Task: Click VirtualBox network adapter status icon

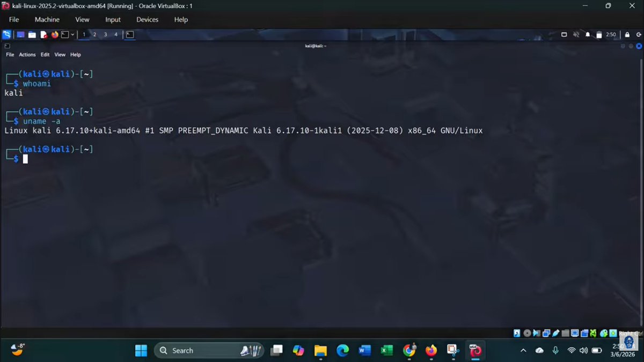Action: (546, 333)
